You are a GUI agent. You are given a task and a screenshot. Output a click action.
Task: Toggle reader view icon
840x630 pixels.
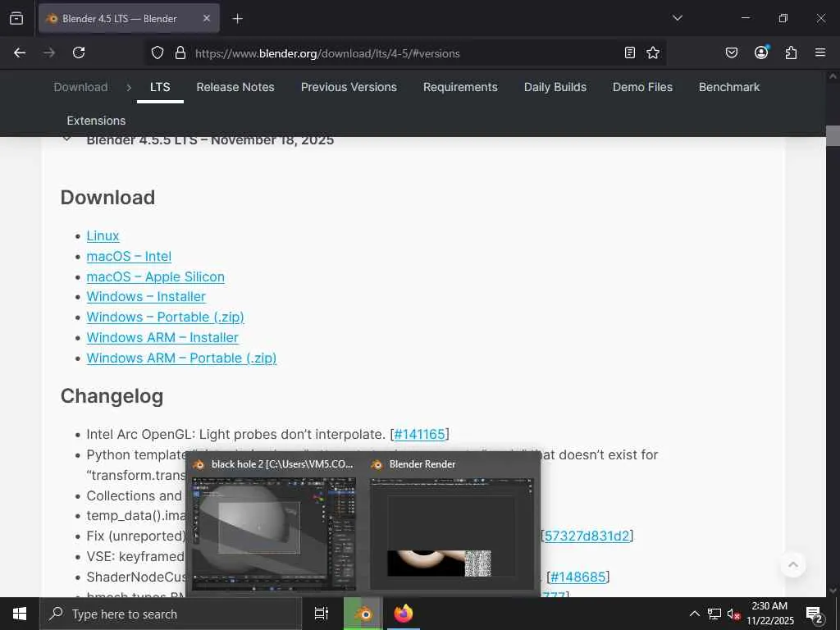tap(630, 52)
